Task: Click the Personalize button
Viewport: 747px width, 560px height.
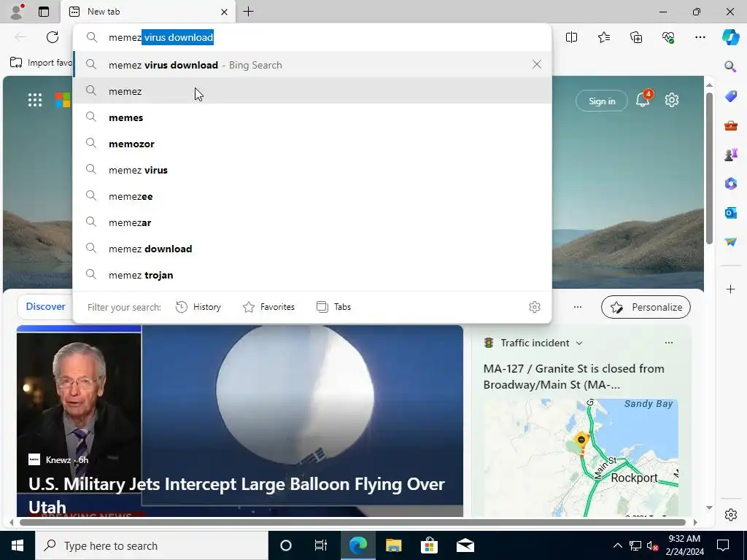Action: (x=646, y=307)
